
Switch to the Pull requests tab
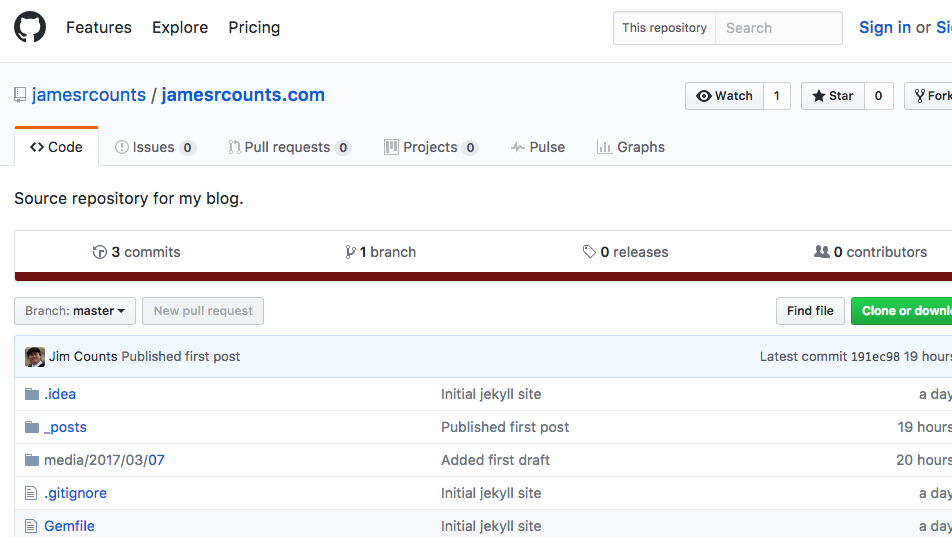point(290,147)
